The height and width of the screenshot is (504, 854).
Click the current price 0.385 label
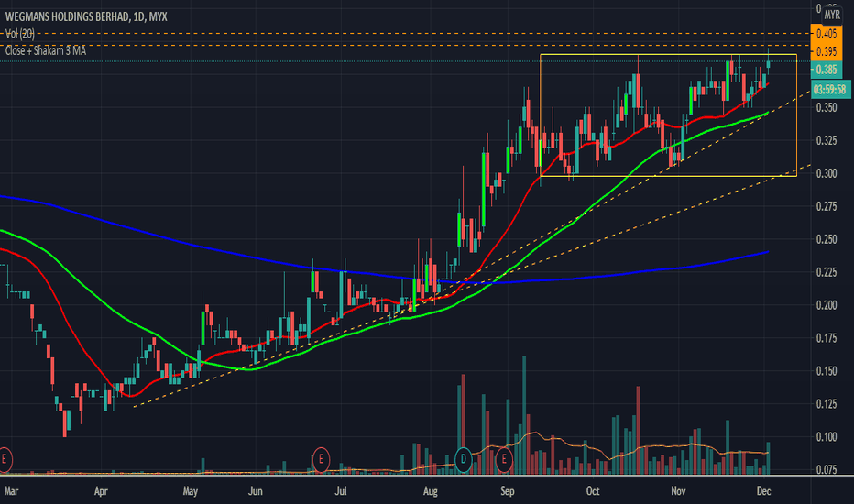pos(827,70)
